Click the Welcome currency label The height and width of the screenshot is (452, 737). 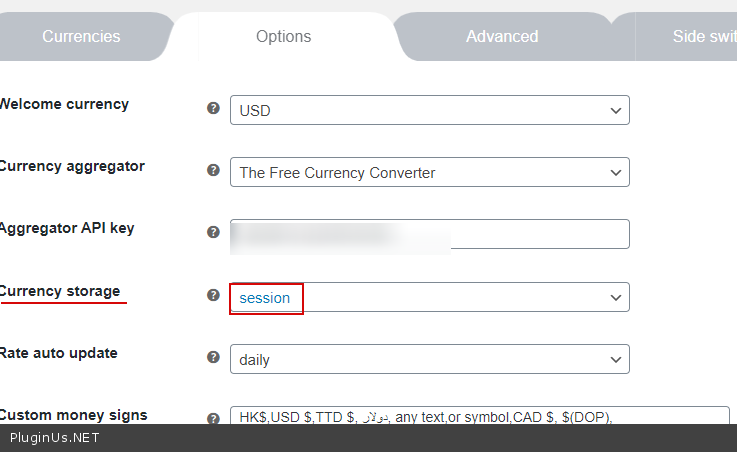(x=64, y=104)
